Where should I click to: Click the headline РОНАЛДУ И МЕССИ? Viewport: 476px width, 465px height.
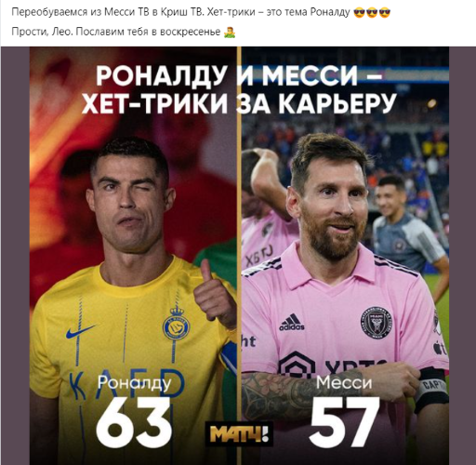[238, 76]
